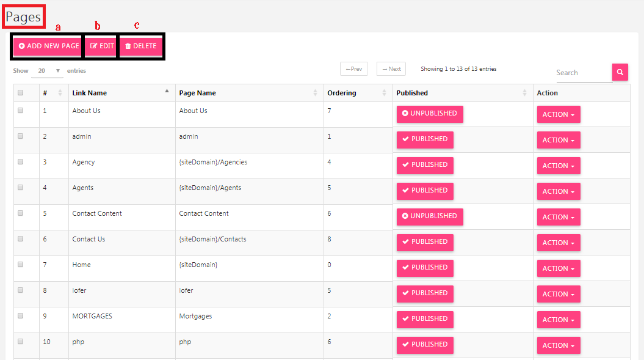Go to Next page of entries
This screenshot has width=644, height=360.
(x=391, y=68)
